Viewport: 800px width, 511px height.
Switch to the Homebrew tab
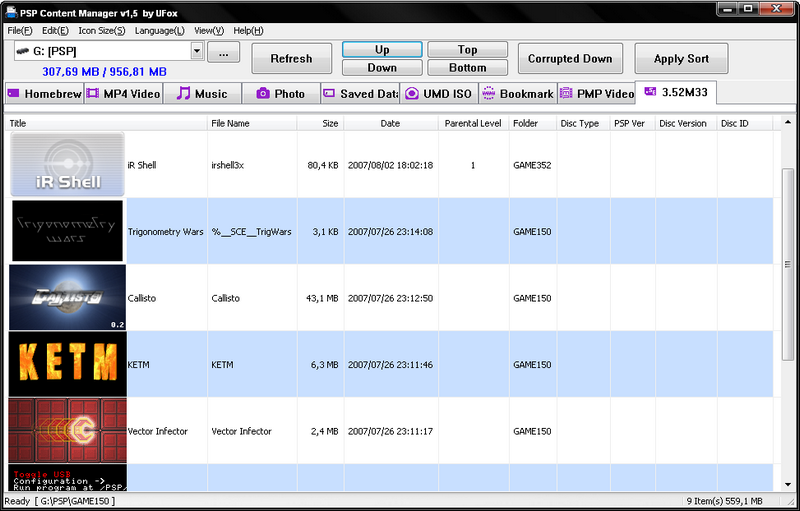point(44,94)
